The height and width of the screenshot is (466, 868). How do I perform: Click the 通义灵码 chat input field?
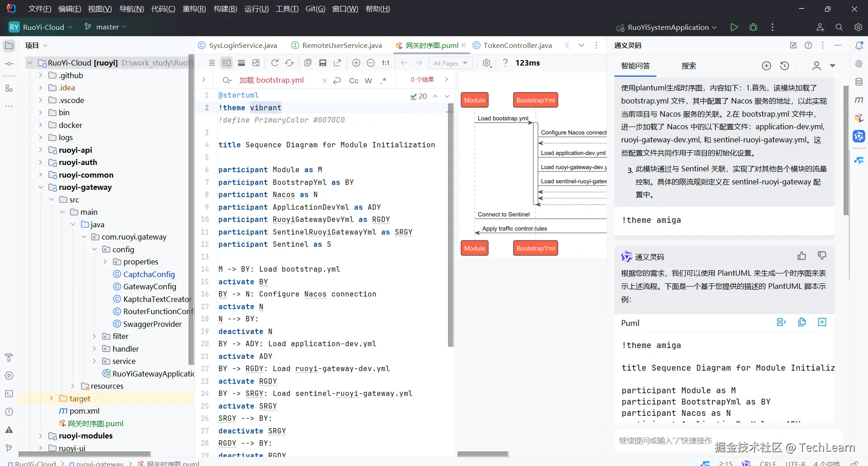point(728,440)
